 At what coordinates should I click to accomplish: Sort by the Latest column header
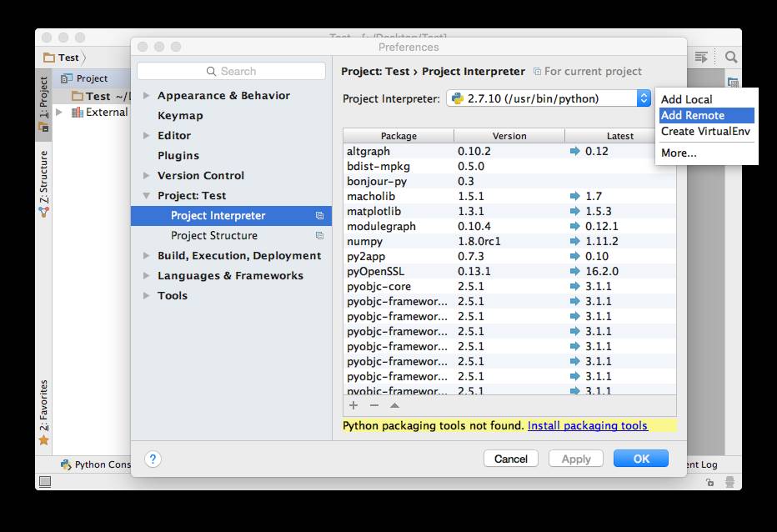620,135
